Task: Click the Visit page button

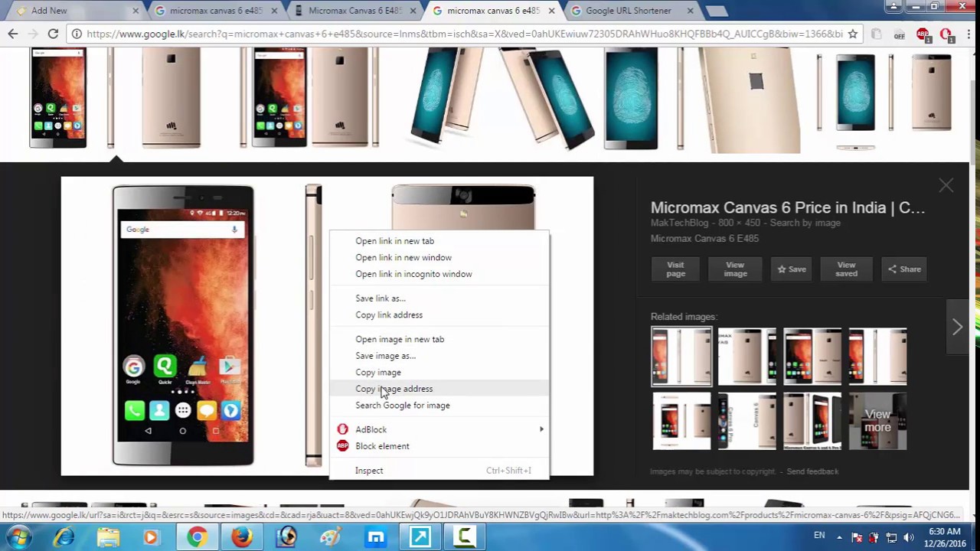Action: point(675,269)
